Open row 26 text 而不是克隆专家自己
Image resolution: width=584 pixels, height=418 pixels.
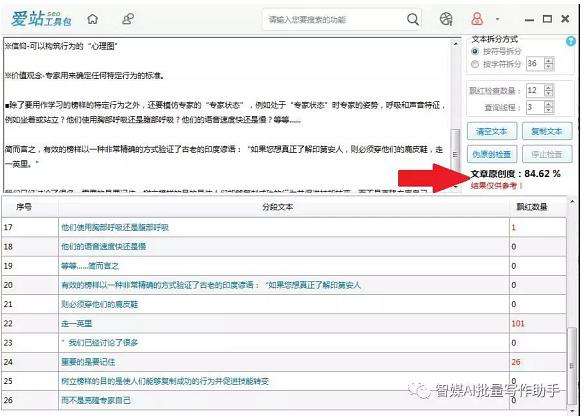(96, 400)
